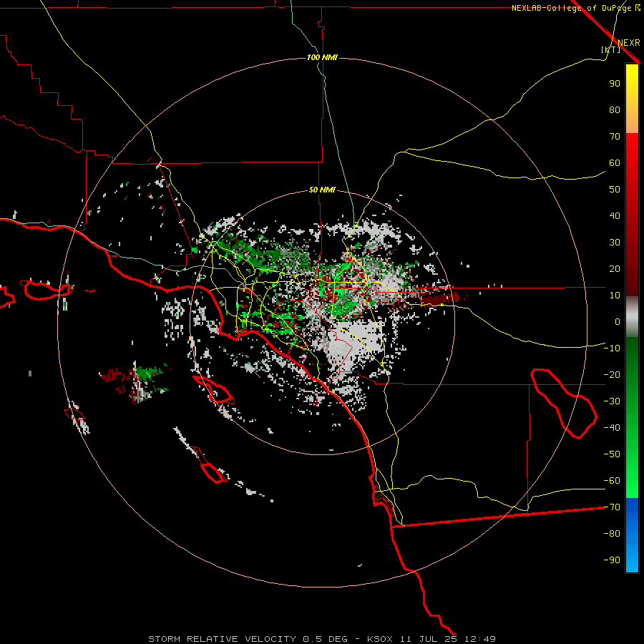Click the "-40" scale value

[x=612, y=428]
